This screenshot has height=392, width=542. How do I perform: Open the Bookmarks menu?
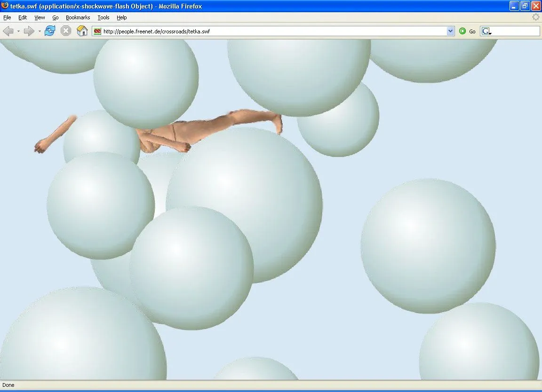pos(77,17)
